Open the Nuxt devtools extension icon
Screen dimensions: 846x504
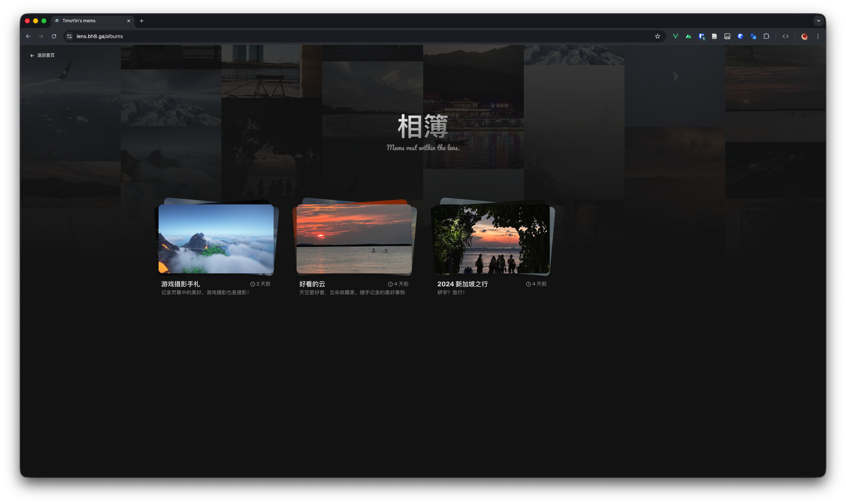pyautogui.click(x=688, y=36)
